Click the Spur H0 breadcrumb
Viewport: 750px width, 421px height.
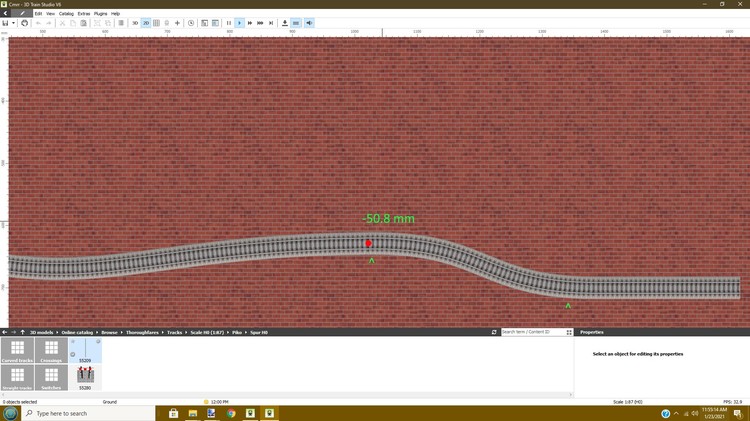coord(259,332)
